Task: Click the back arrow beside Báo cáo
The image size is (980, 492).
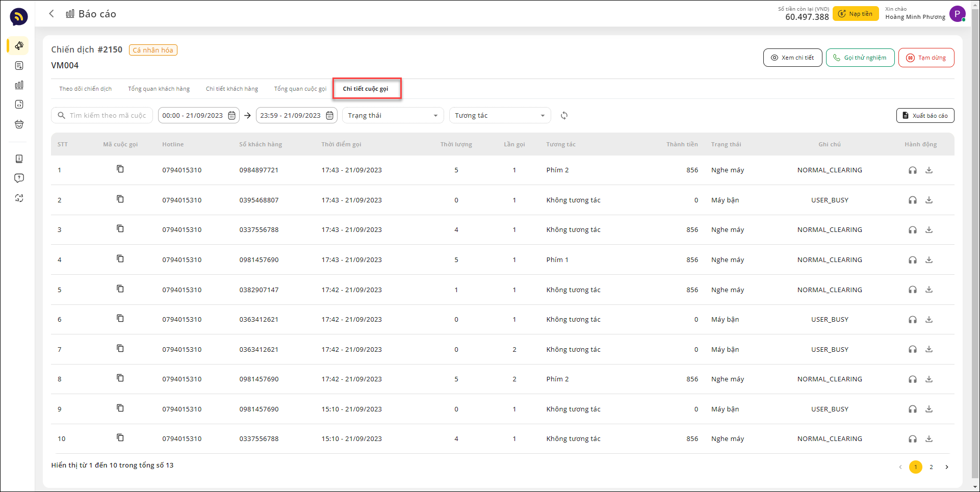Action: tap(51, 14)
